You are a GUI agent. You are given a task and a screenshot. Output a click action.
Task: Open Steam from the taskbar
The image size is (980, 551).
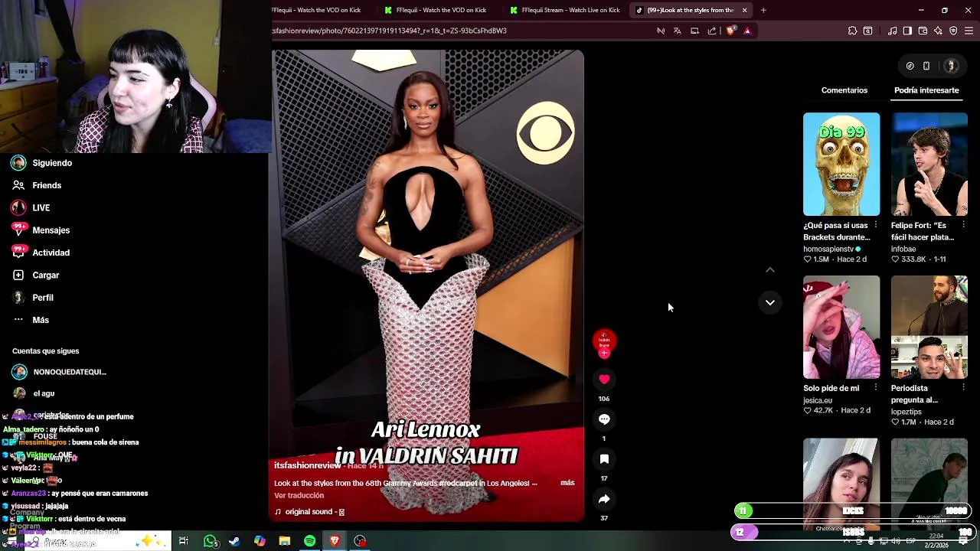pos(234,541)
